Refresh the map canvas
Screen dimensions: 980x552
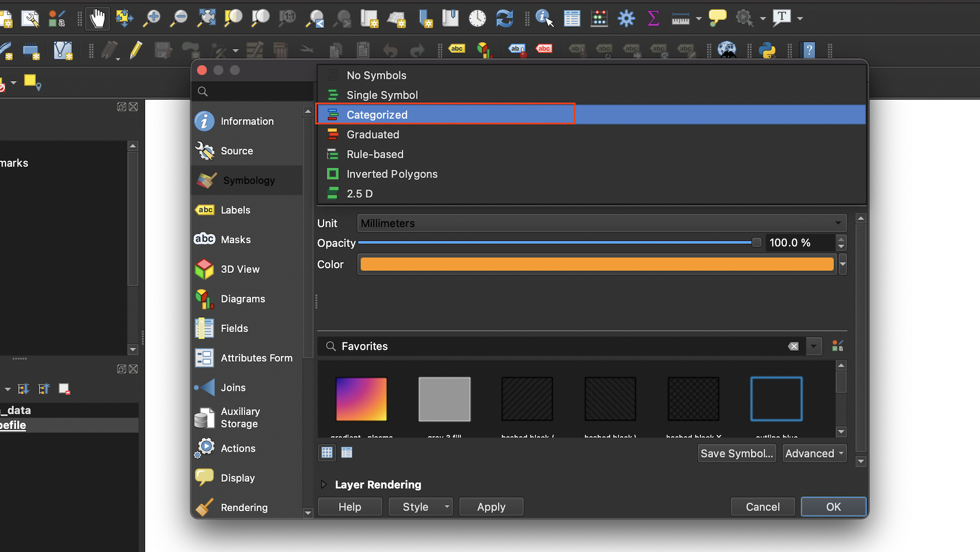(504, 18)
